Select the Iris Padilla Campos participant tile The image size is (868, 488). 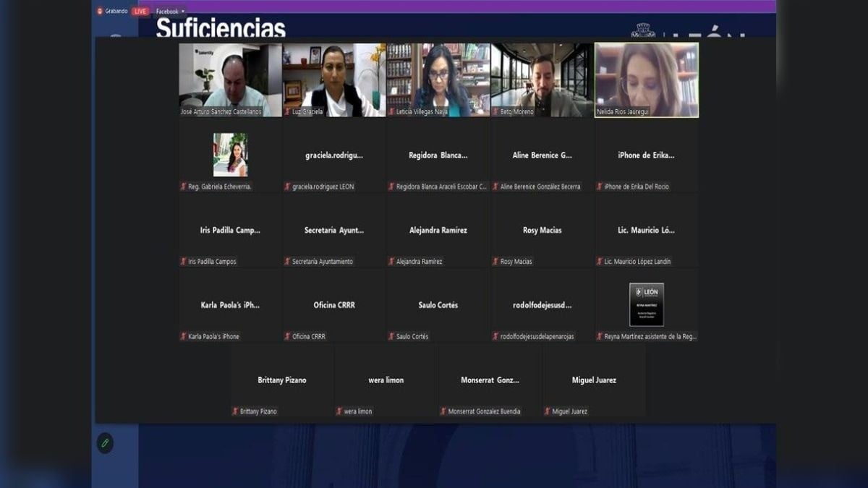pyautogui.click(x=230, y=231)
